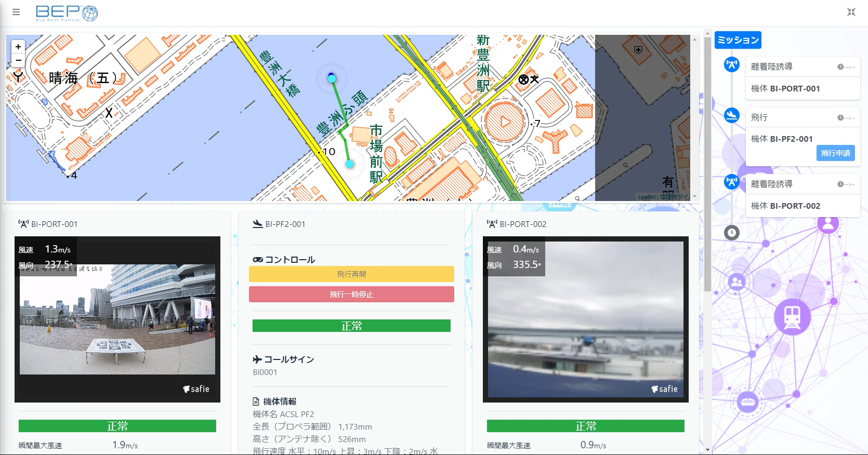Click the BI-PORT-001 panel antenna icon
Screen dimensions: 868x455
23,224
